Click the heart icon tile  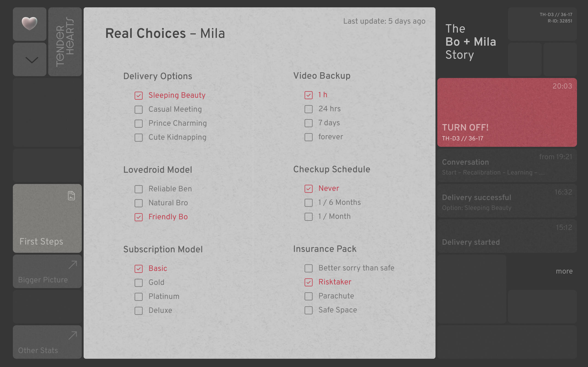29,24
